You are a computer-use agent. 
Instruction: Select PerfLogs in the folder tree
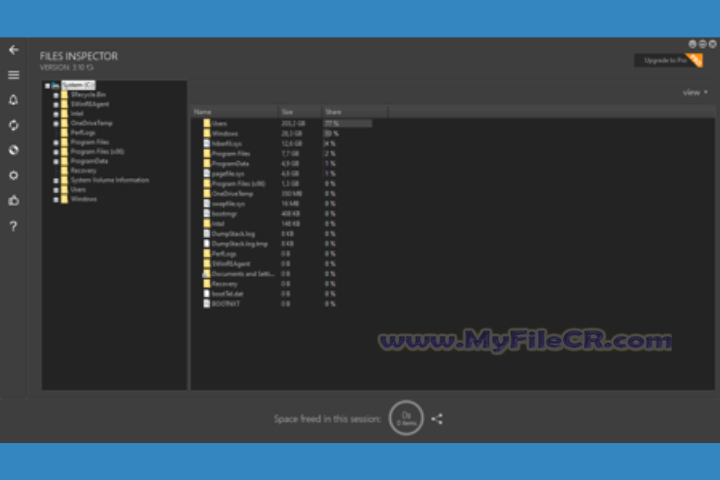pyautogui.click(x=83, y=132)
